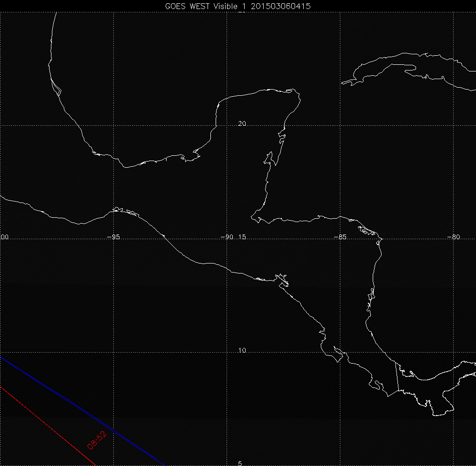Click the latitude 5 label at bottom
The height and width of the screenshot is (466, 476).
click(x=240, y=463)
